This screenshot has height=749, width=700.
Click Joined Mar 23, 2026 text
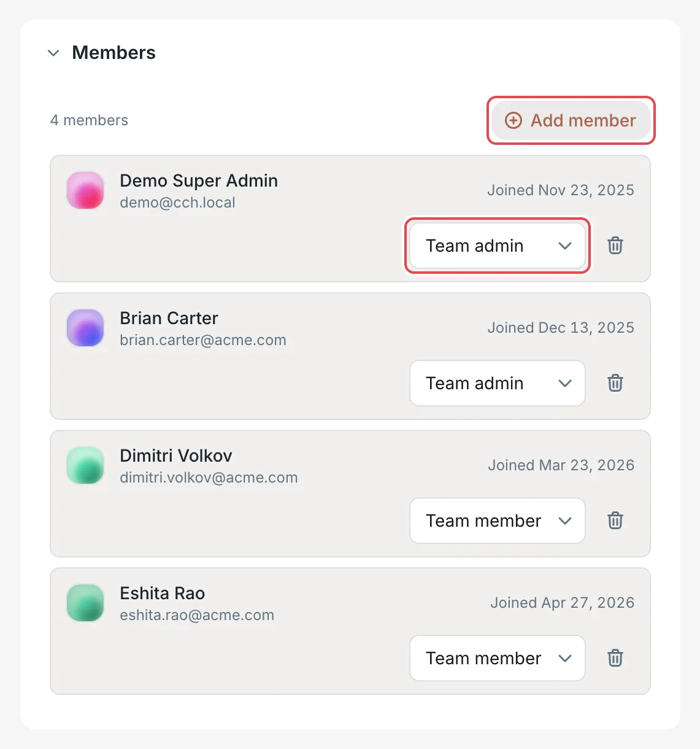(561, 465)
